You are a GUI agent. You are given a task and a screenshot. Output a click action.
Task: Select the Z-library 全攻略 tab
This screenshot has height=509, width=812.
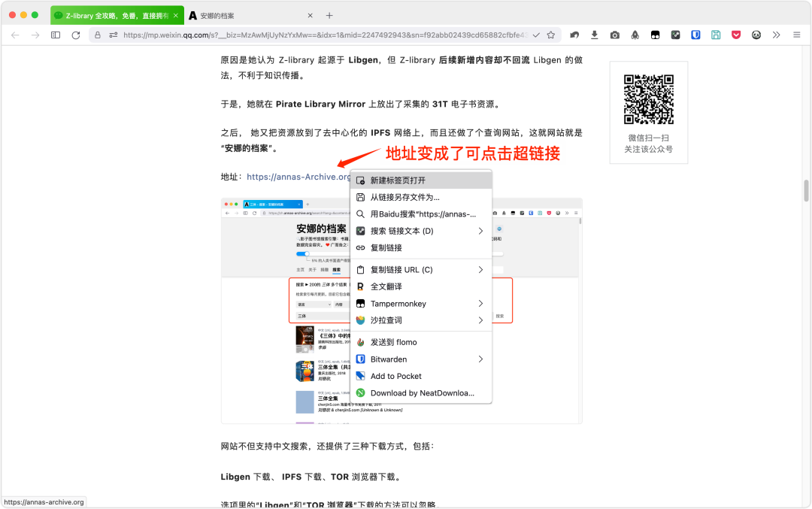117,16
